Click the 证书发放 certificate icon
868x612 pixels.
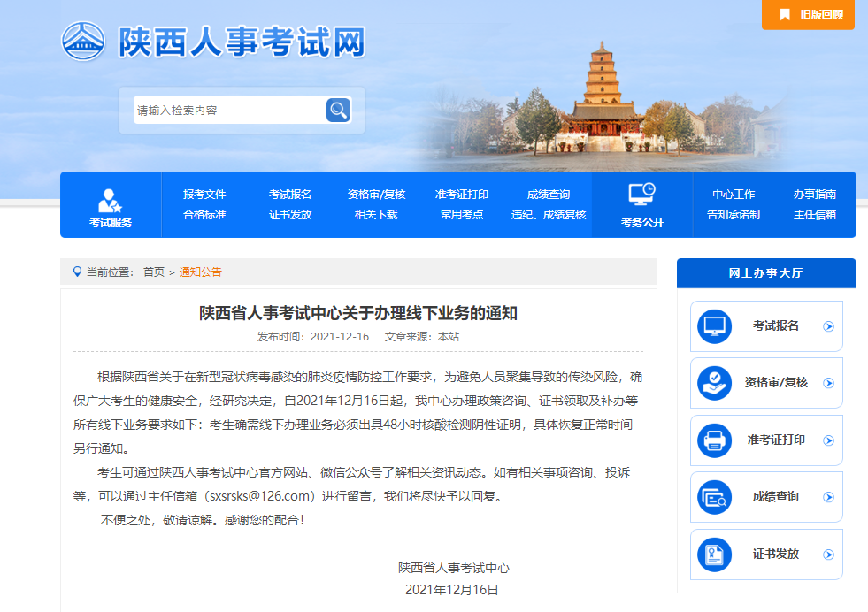point(714,555)
